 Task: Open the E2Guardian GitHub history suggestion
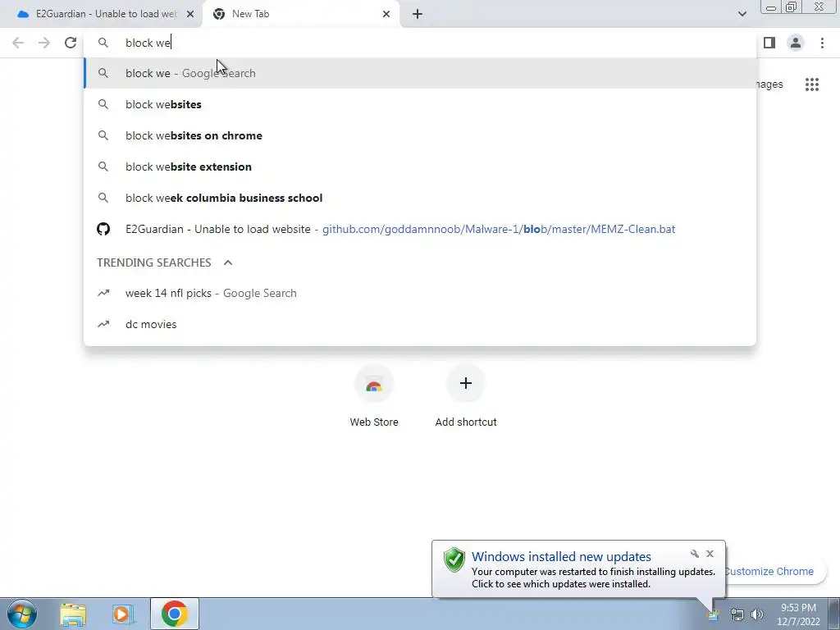(x=420, y=229)
